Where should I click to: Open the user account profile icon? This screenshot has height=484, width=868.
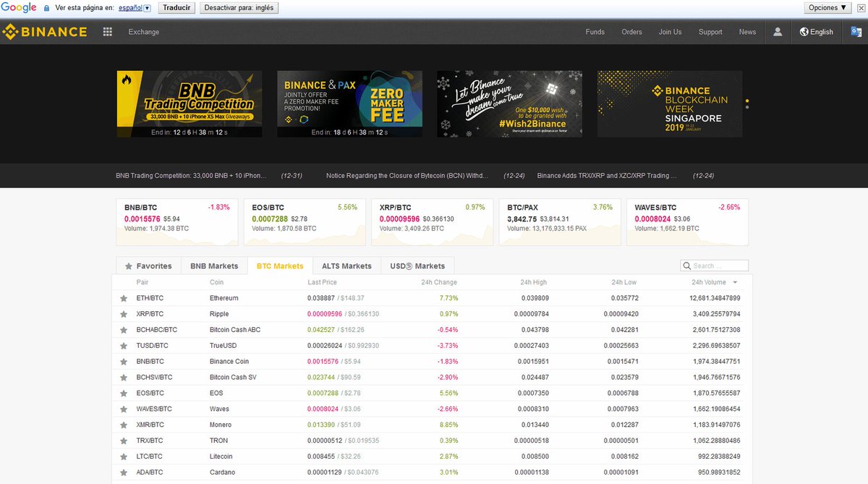(x=778, y=32)
